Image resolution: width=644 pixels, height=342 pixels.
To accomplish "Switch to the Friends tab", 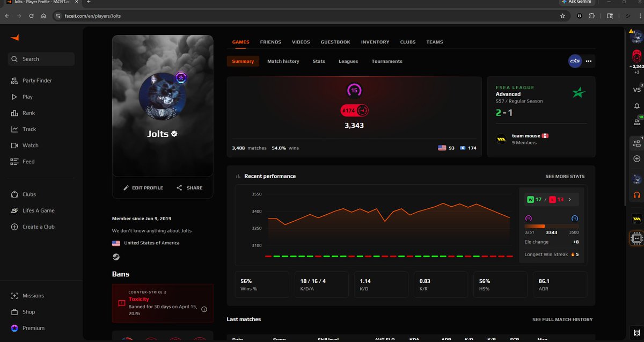I will tap(270, 42).
